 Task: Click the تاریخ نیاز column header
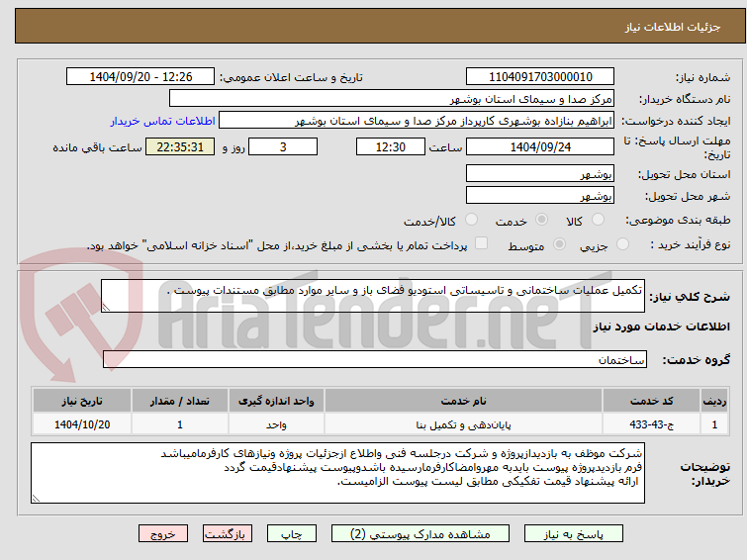coord(82,401)
